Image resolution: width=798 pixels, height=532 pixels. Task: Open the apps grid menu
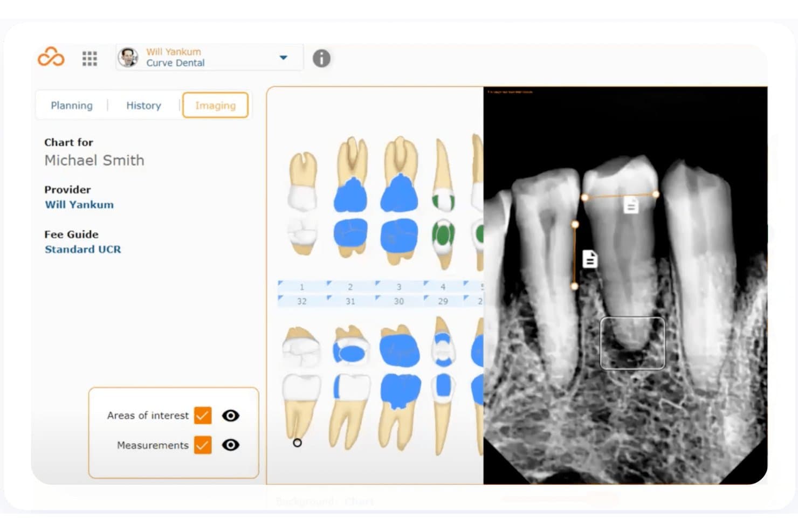[90, 58]
